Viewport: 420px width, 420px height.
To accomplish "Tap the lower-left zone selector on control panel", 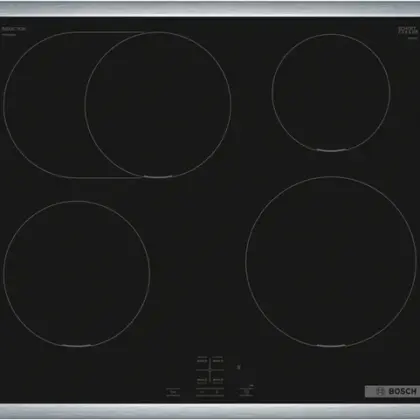I will tap(202, 380).
